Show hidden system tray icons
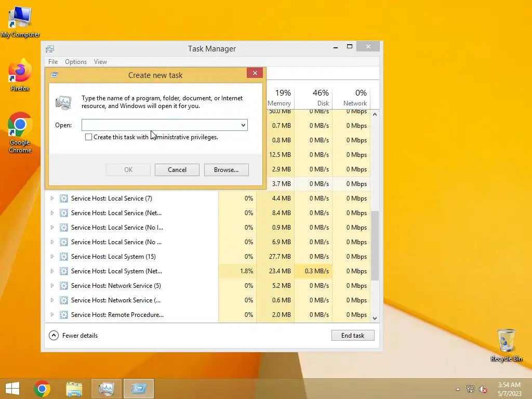Viewport: 532px width, 399px height. click(x=458, y=389)
